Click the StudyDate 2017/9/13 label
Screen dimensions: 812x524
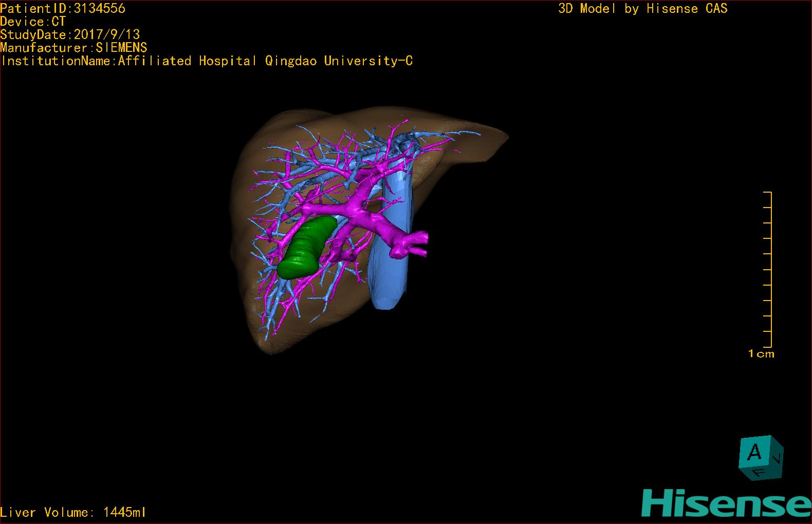pyautogui.click(x=70, y=34)
